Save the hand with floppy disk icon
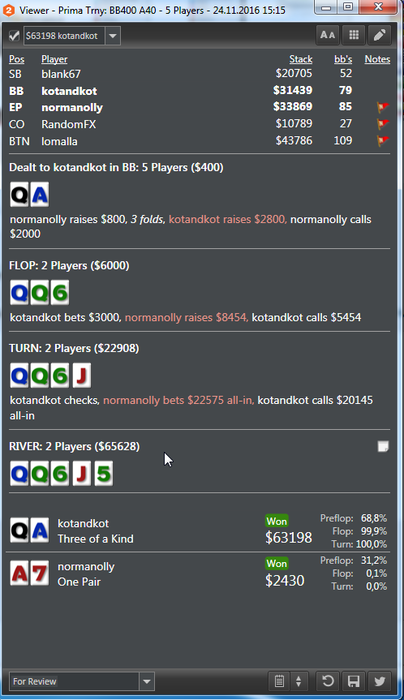 pyautogui.click(x=354, y=681)
